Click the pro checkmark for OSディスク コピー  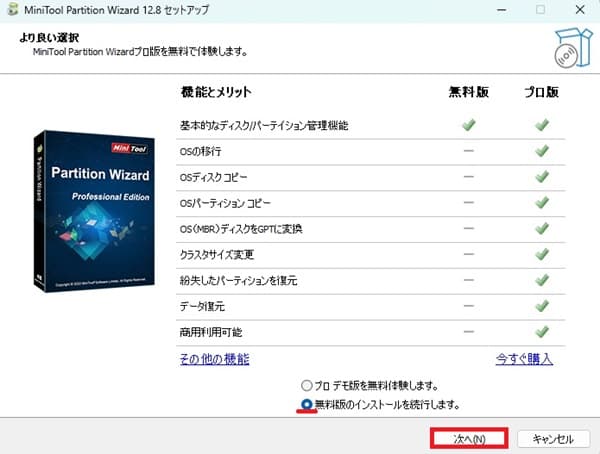[542, 176]
